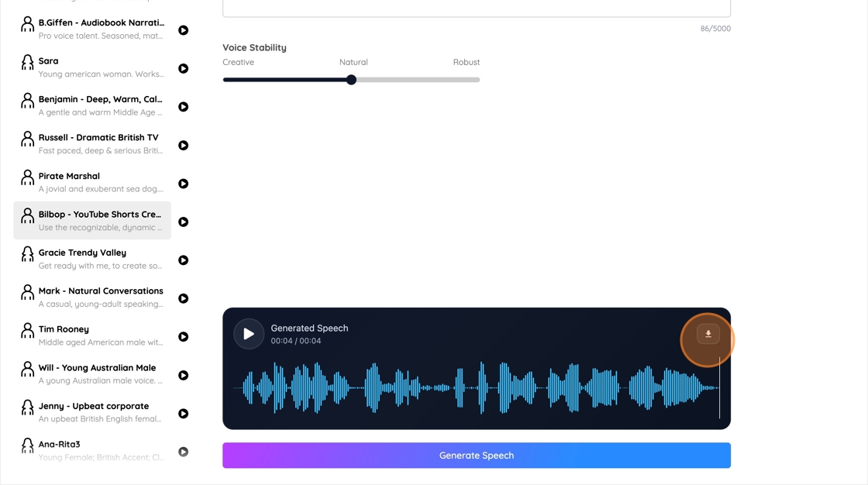Click the Russell avatar icon
868x485 pixels.
[27, 139]
